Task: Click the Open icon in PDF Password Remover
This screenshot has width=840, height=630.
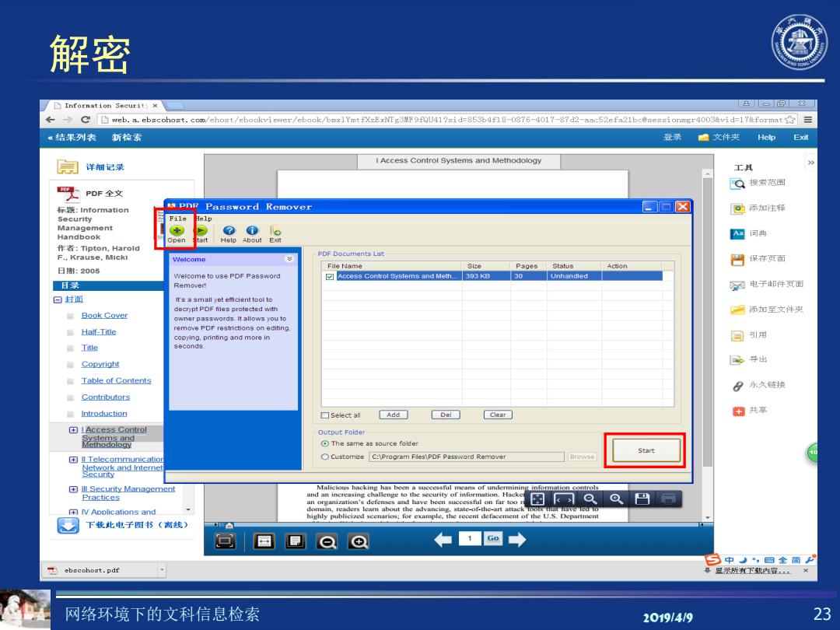Action: 177,231
